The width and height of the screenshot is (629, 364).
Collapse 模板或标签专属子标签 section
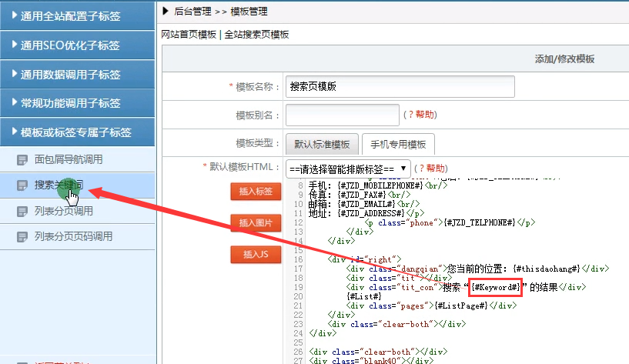click(77, 132)
